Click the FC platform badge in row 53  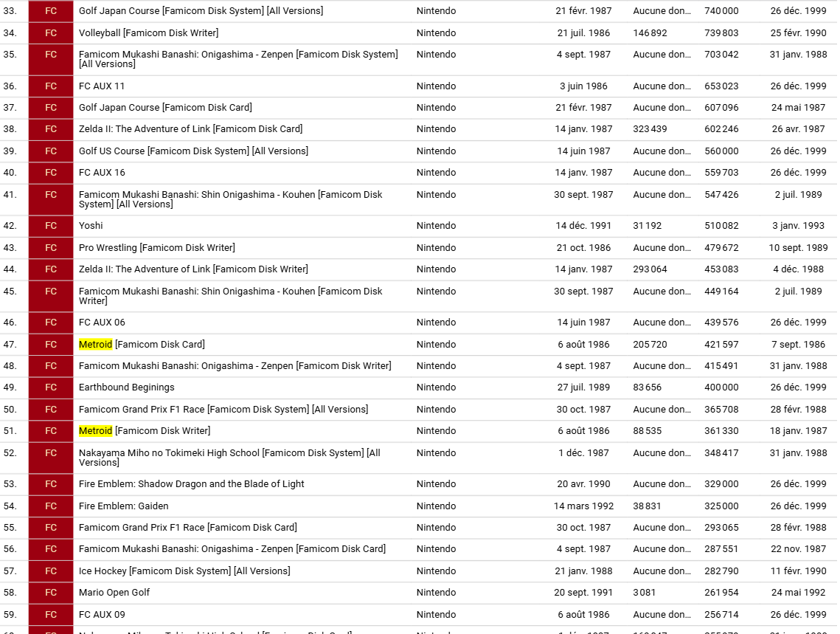pyautogui.click(x=51, y=484)
